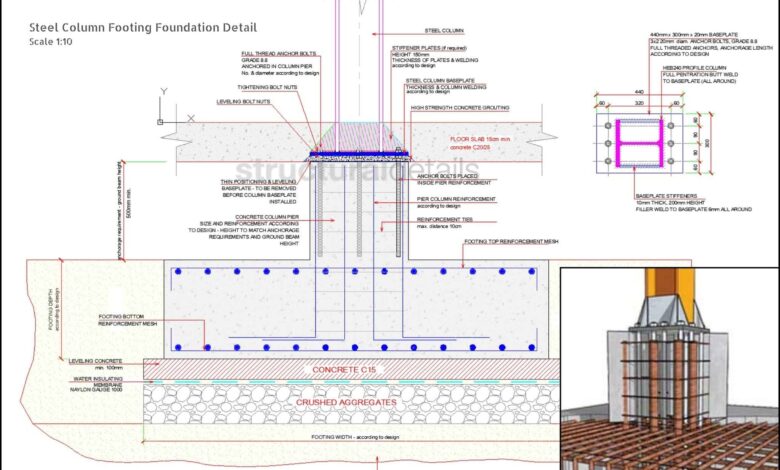780x470 pixels.
Task: Click the "PIER COLUMN REINFORCEMENT" label
Action: 456,199
